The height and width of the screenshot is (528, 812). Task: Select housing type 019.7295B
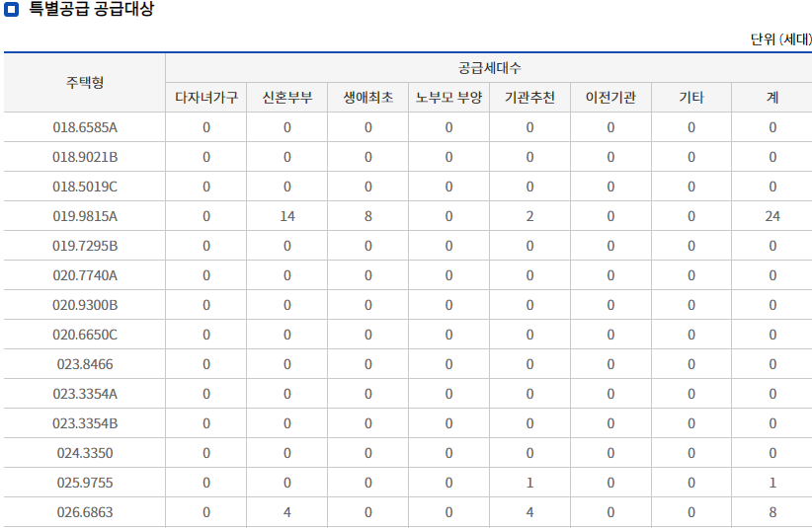coord(85,246)
